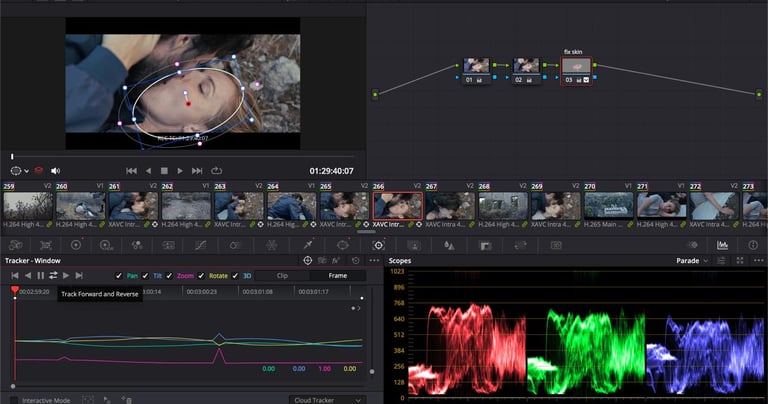This screenshot has height=404, width=768.
Task: Uncheck the Pan tracking checkbox
Action: (119, 275)
